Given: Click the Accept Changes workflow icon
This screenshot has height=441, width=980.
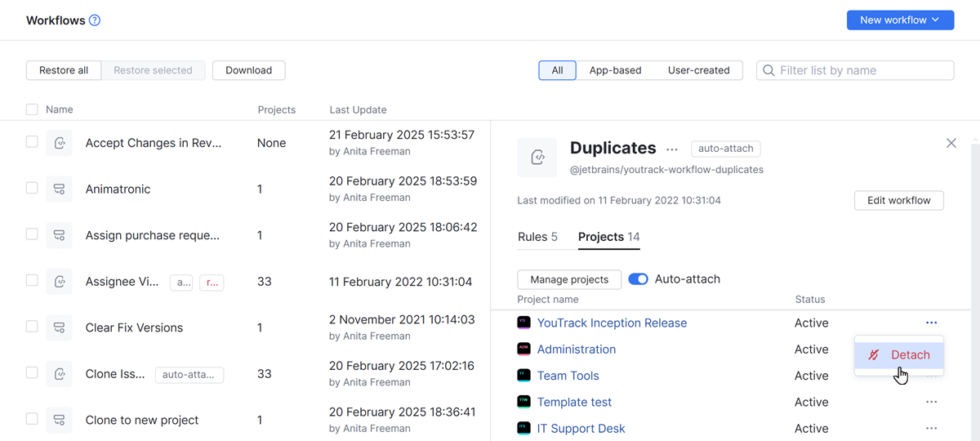Looking at the screenshot, I should point(59,143).
